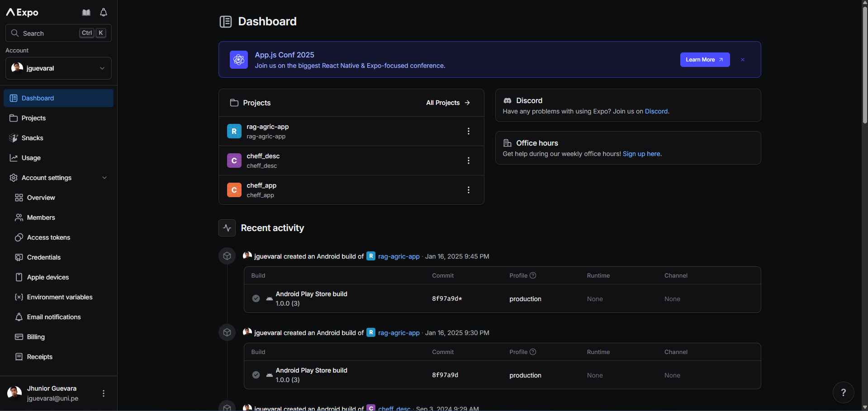The width and height of the screenshot is (868, 411).
Task: Open the docs book icon
Action: [x=86, y=13]
